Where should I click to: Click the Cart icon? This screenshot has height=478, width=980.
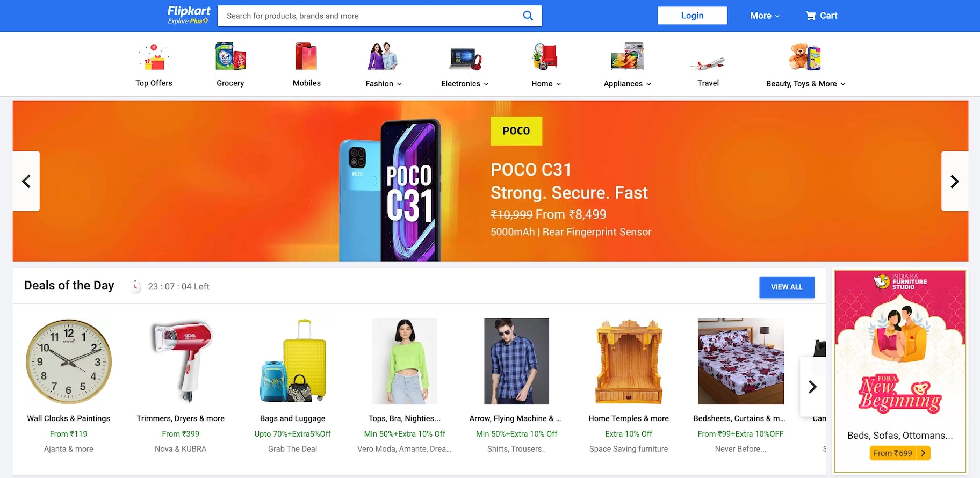(811, 16)
